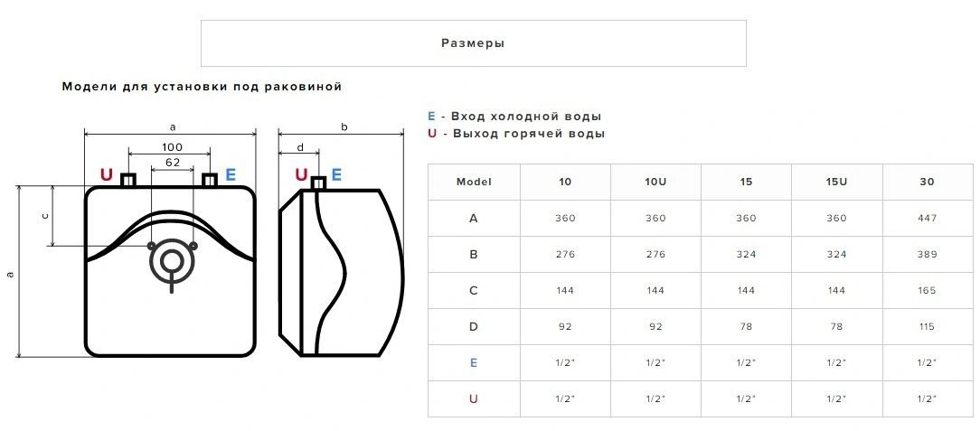This screenshot has height=431, width=980.
Task: Select the 10U column header
Action: (x=655, y=182)
